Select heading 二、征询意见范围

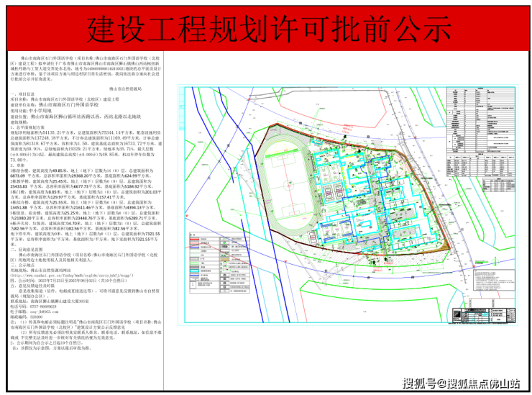(x=27, y=249)
